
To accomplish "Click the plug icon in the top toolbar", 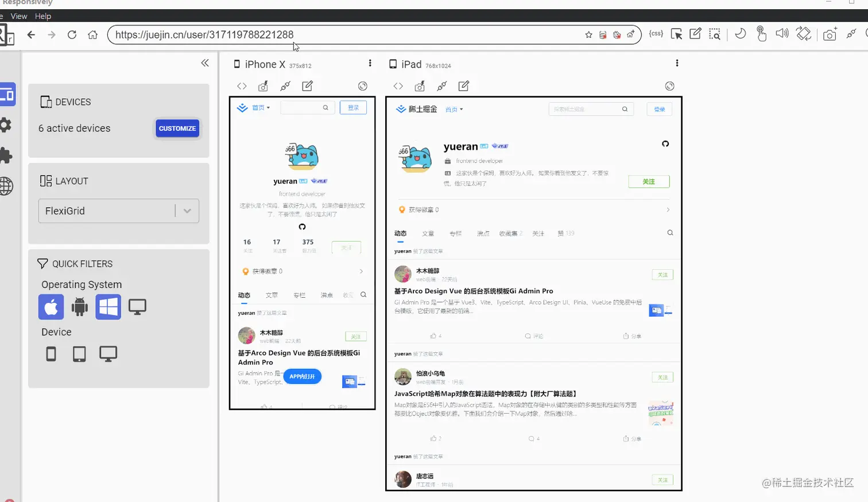I will tap(851, 34).
